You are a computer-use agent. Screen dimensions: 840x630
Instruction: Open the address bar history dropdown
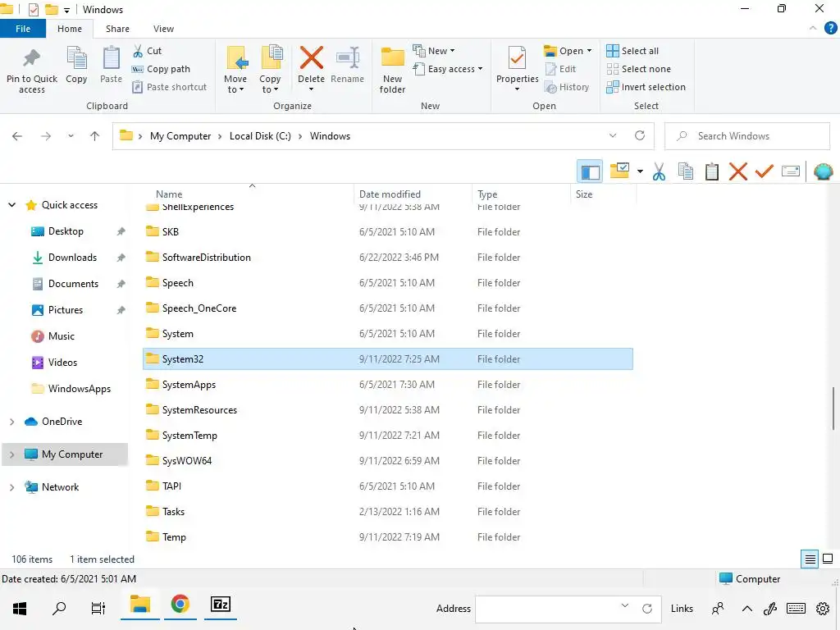tap(613, 136)
